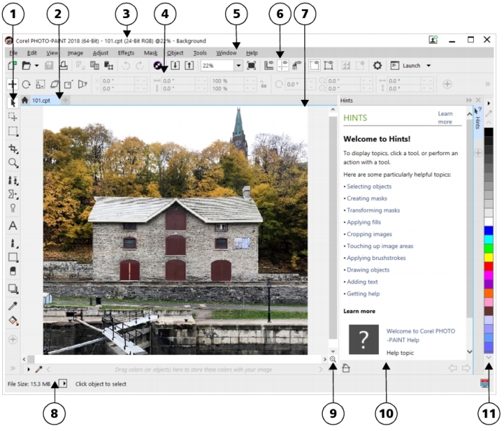
Task: Open the Options gear icon
Action: coord(376,65)
